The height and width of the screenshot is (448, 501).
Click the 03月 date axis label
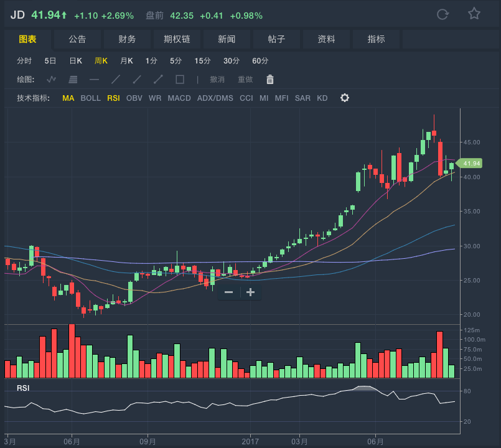[x=299, y=442]
